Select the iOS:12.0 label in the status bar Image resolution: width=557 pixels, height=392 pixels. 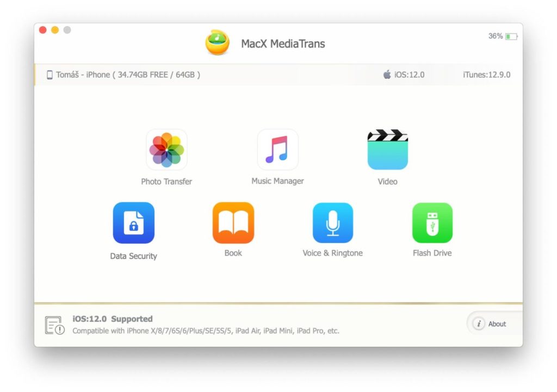[409, 74]
